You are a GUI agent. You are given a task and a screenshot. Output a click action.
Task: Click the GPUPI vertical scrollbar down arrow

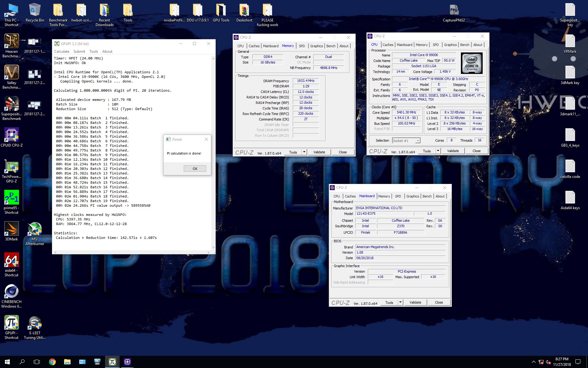[213, 247]
